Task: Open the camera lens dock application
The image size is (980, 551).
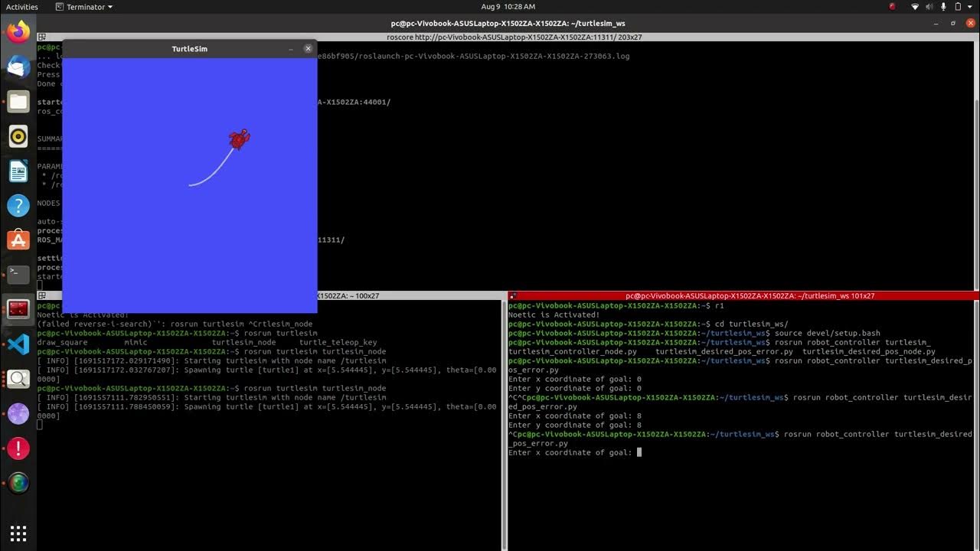Action: click(18, 482)
